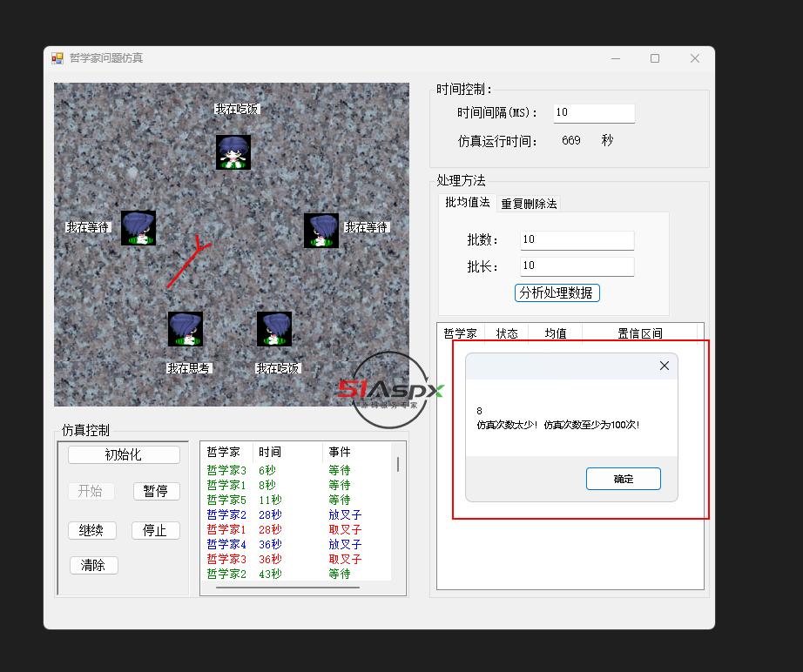The height and width of the screenshot is (672, 803).
Task: Click the eating philosopher icon at top
Action: (233, 152)
